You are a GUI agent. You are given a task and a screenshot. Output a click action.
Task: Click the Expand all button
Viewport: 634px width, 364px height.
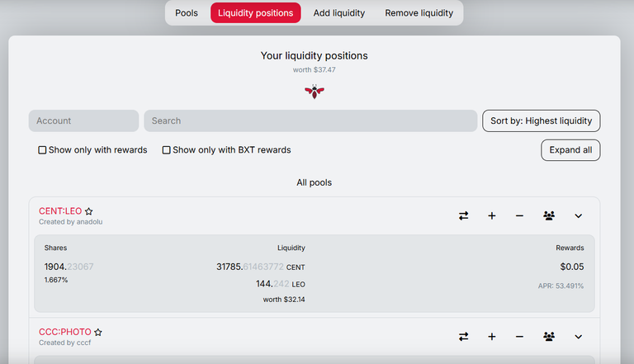570,150
